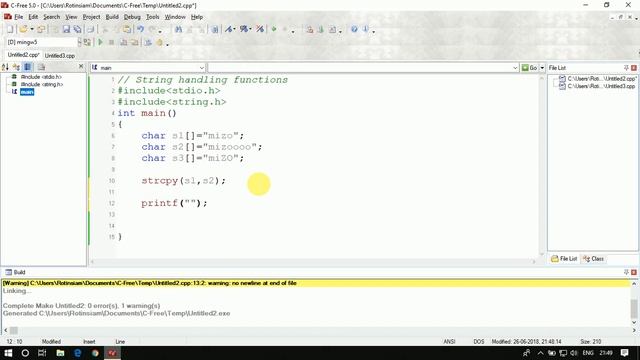Open the File menu
This screenshot has height=360, width=640.
pyautogui.click(x=18, y=17)
